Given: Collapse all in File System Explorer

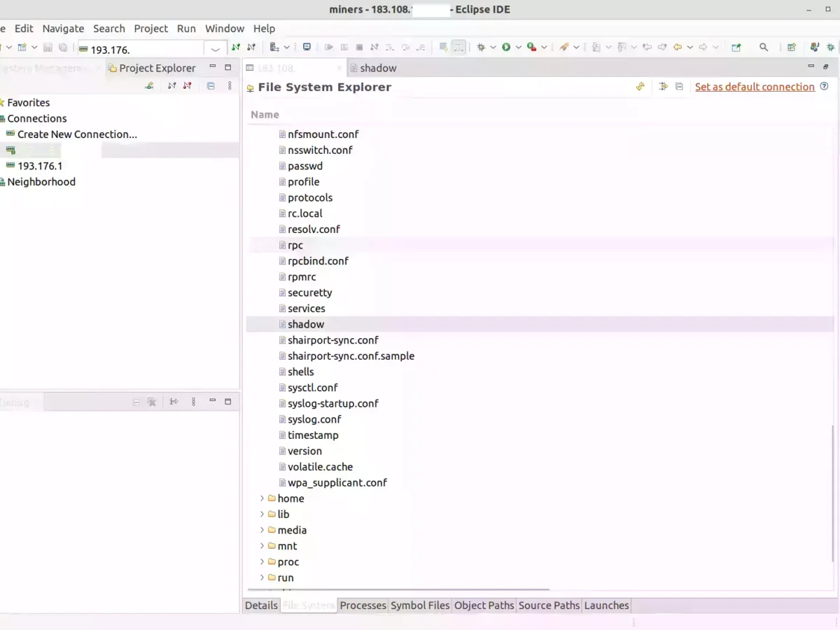Looking at the screenshot, I should 679,87.
